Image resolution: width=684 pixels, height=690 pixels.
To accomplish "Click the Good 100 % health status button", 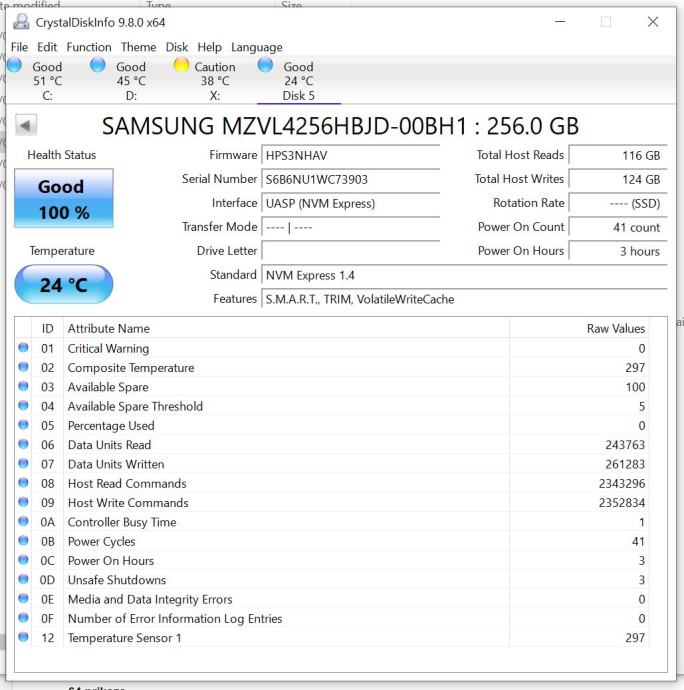I will [64, 198].
